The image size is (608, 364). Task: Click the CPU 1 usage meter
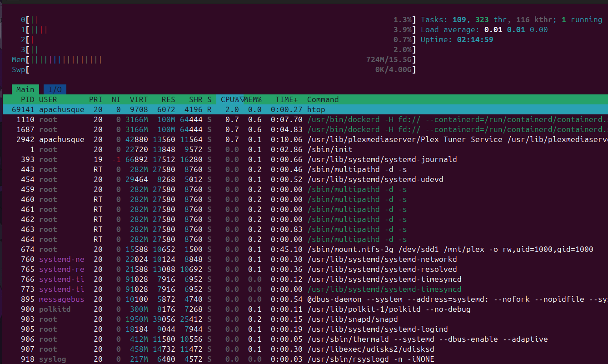pyautogui.click(x=214, y=30)
